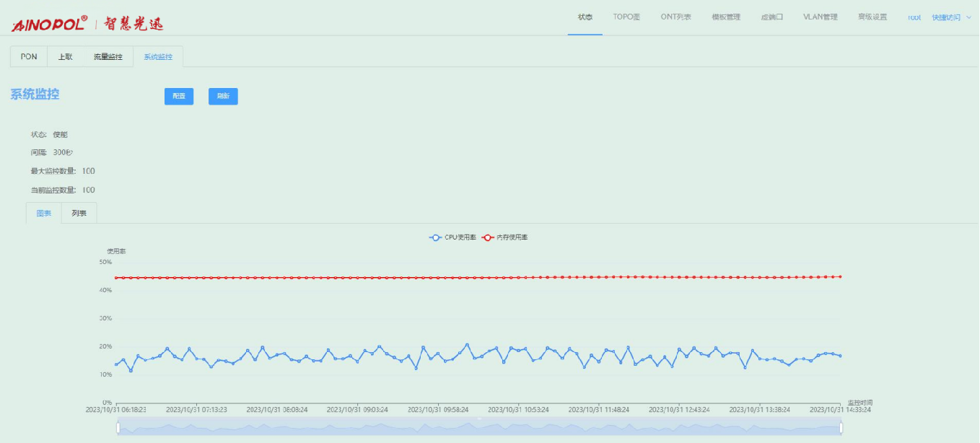This screenshot has width=980, height=443.
Task: Click the left handle of chart zoom slider
Action: (118, 428)
